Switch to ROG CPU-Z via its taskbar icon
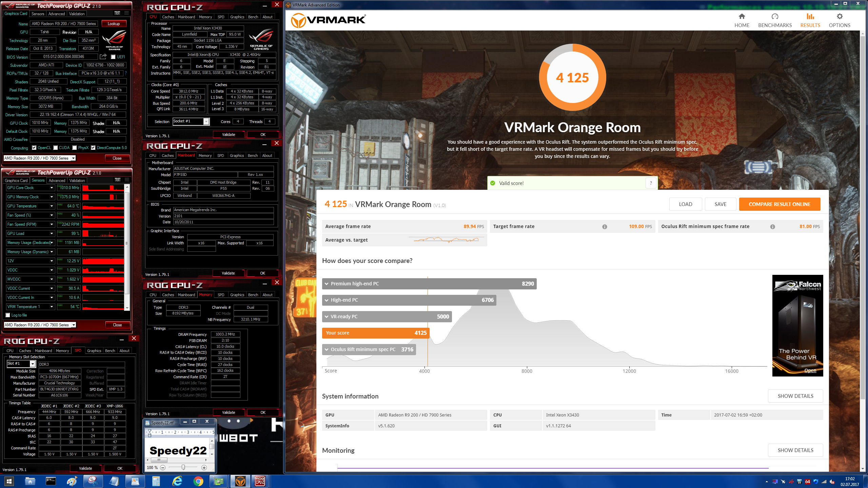 260,481
